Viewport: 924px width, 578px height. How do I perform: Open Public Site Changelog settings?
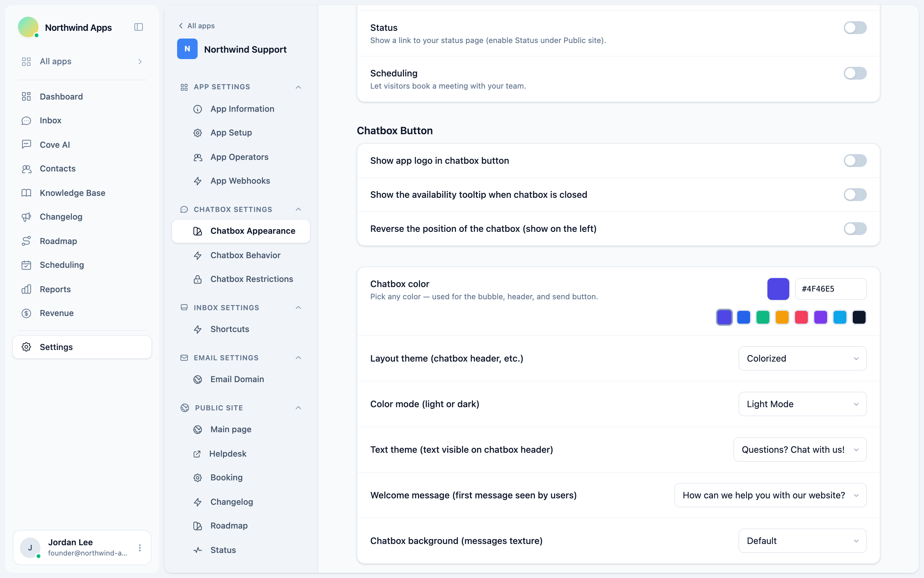click(241, 502)
